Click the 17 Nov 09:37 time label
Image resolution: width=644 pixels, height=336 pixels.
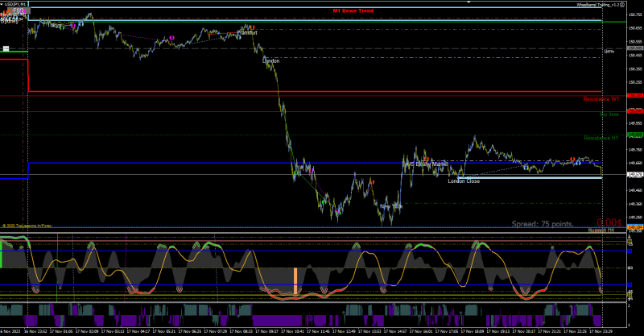[x=266, y=331]
